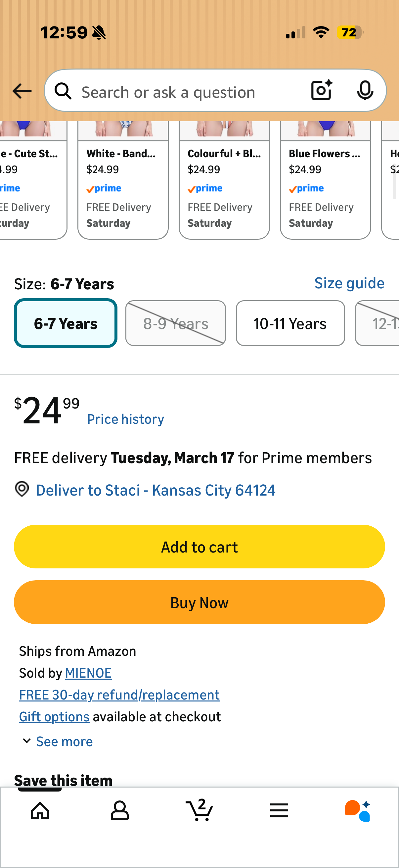
Task: Open the Home tab icon
Action: (x=40, y=811)
